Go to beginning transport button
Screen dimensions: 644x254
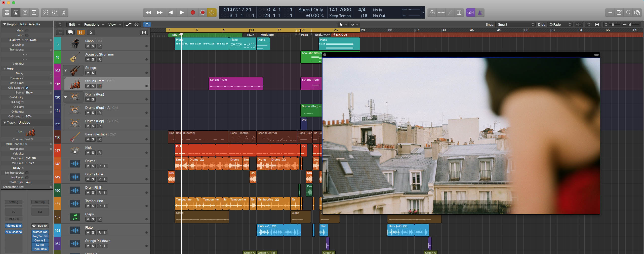pos(171,12)
